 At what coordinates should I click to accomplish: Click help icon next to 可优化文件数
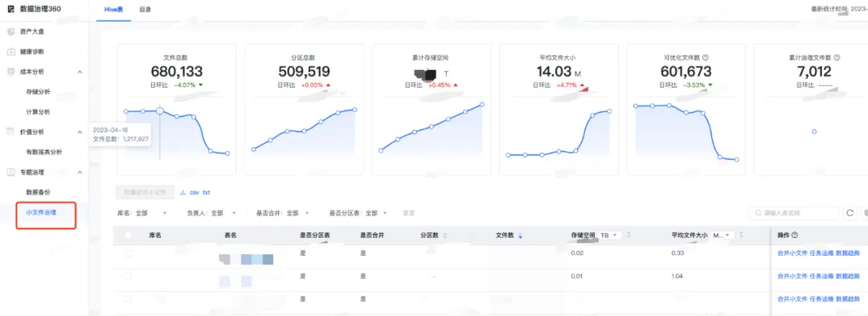[706, 58]
